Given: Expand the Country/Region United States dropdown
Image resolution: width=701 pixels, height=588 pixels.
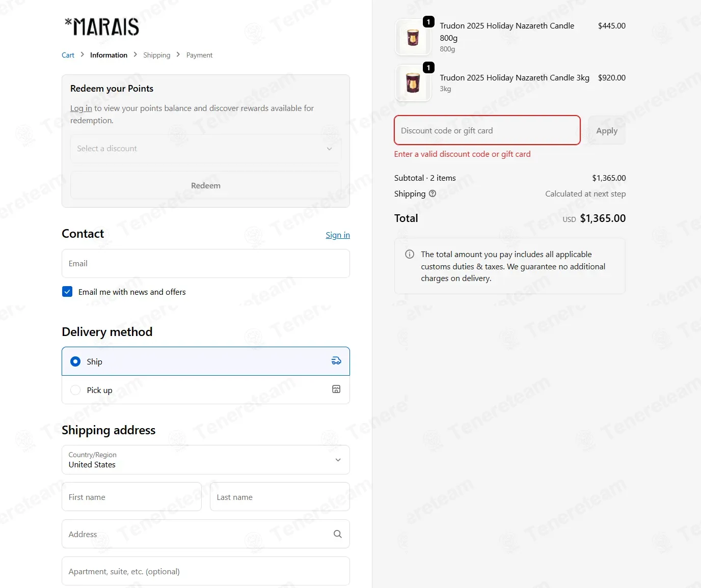Looking at the screenshot, I should (x=206, y=460).
